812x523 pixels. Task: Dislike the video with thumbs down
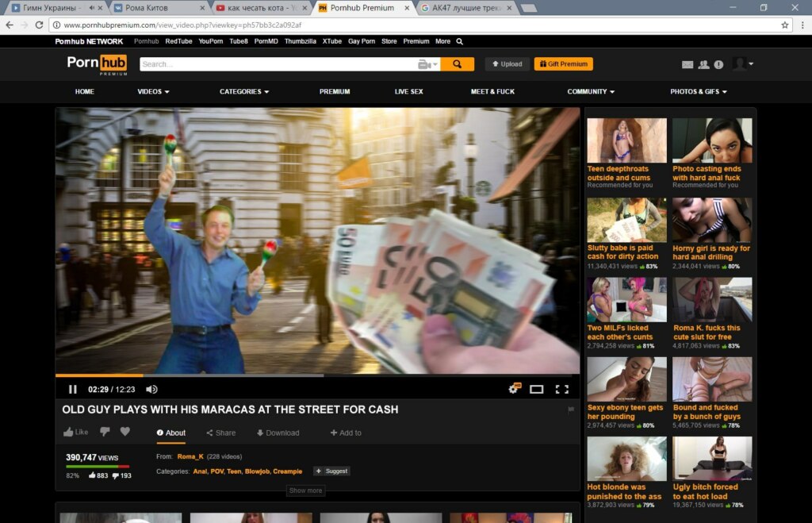105,432
